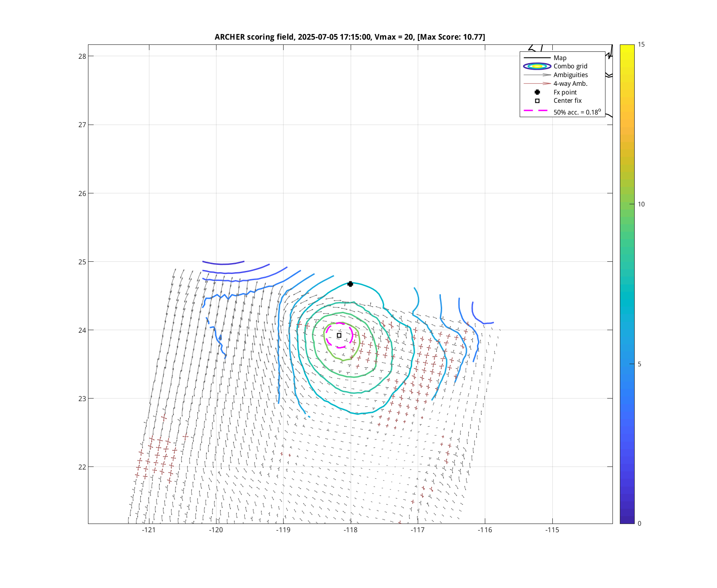This screenshot has width=717, height=588.
Task: Select the 'Center fix' legend label
Action: click(x=568, y=101)
